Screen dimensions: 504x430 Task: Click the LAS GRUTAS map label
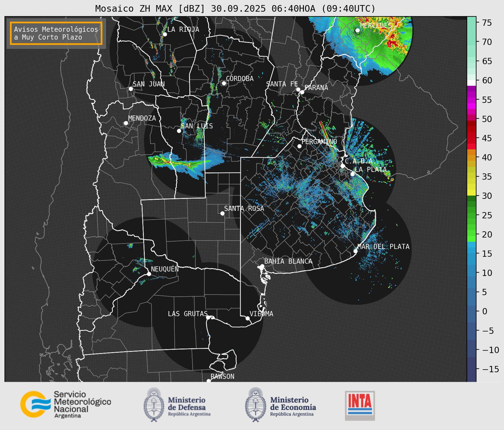pos(188,314)
